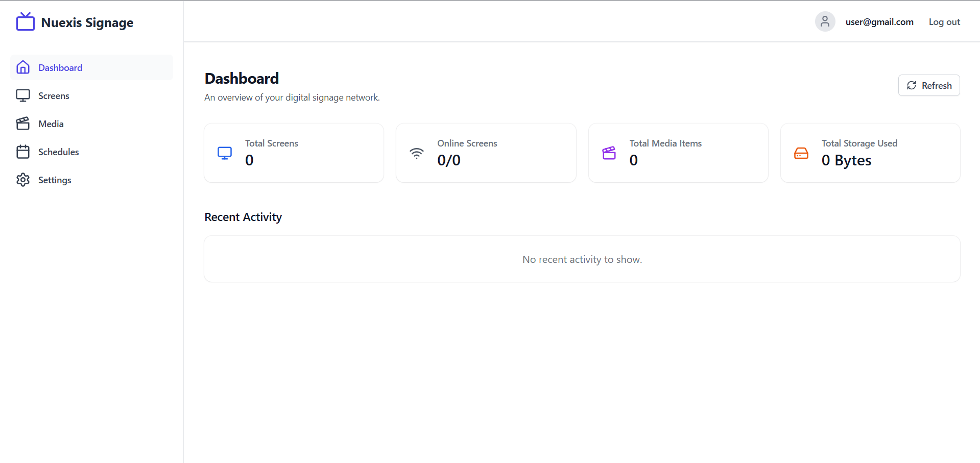Click the Media clapperboard icon in sidebar
Screen dimensions: 980x463
(23, 124)
